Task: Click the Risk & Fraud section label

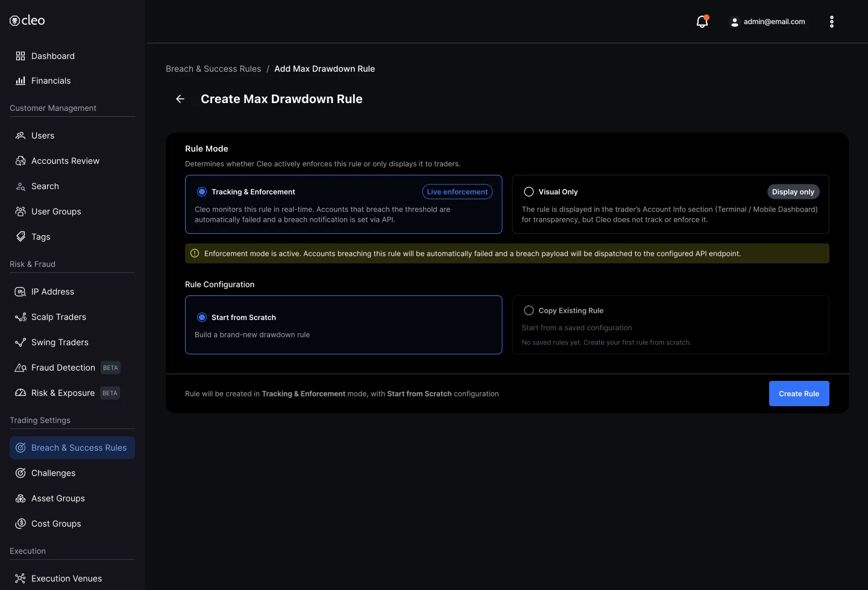Action: [33, 264]
